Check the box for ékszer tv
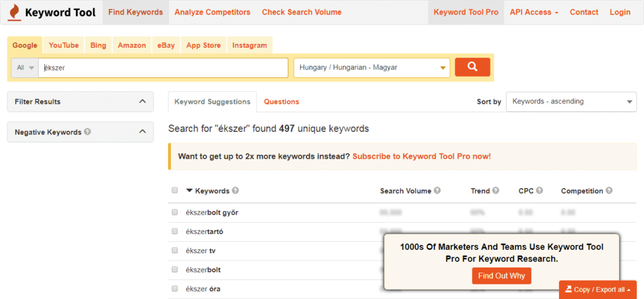 [x=175, y=251]
